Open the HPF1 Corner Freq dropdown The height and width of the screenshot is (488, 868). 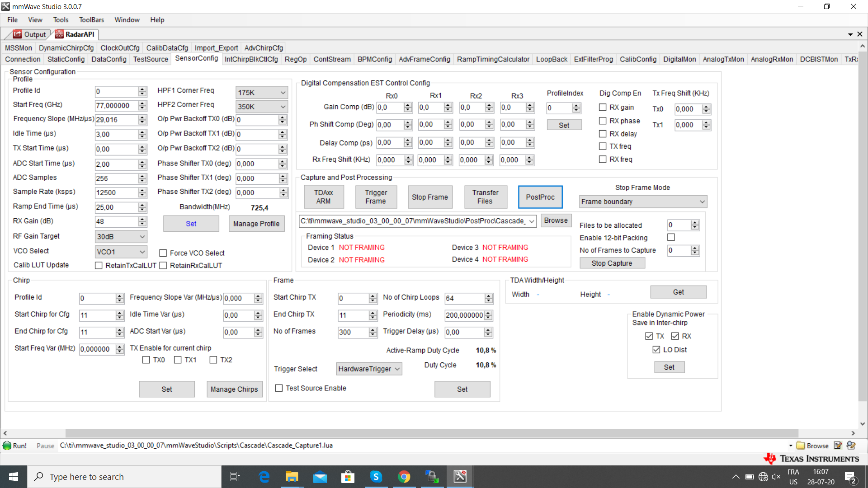284,92
